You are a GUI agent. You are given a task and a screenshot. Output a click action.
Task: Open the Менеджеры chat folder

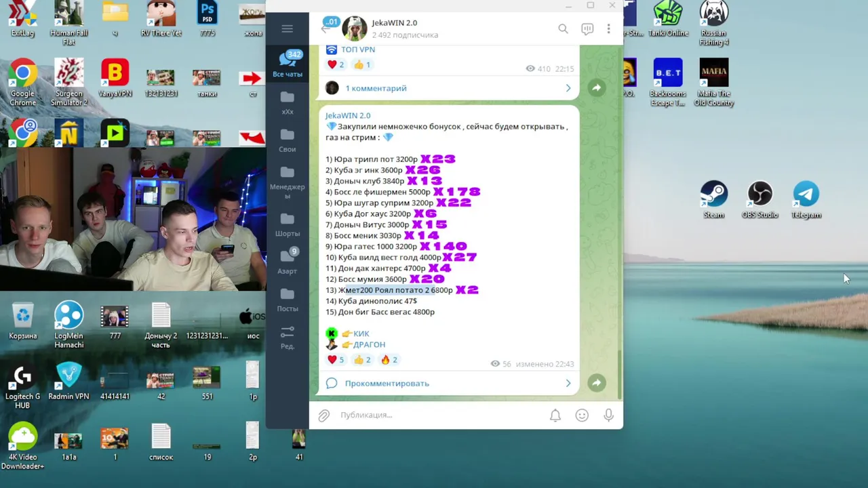[x=287, y=182]
